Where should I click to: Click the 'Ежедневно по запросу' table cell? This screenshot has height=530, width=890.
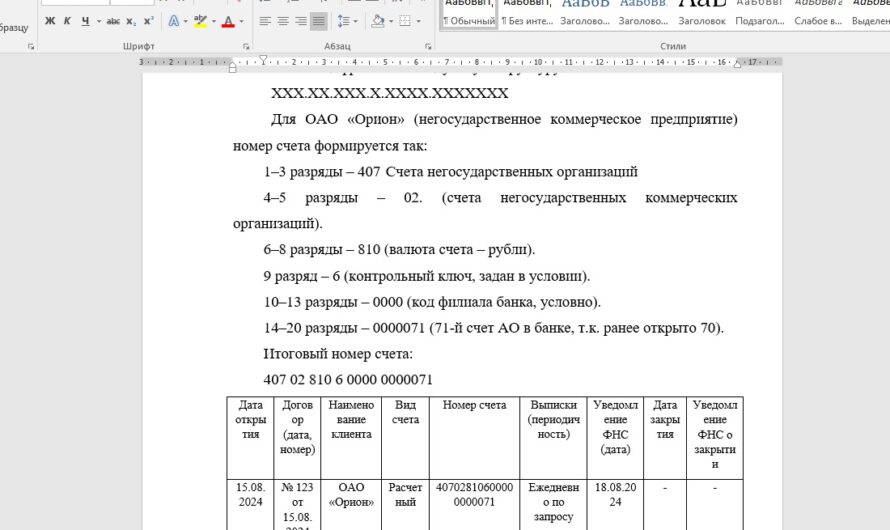553,502
